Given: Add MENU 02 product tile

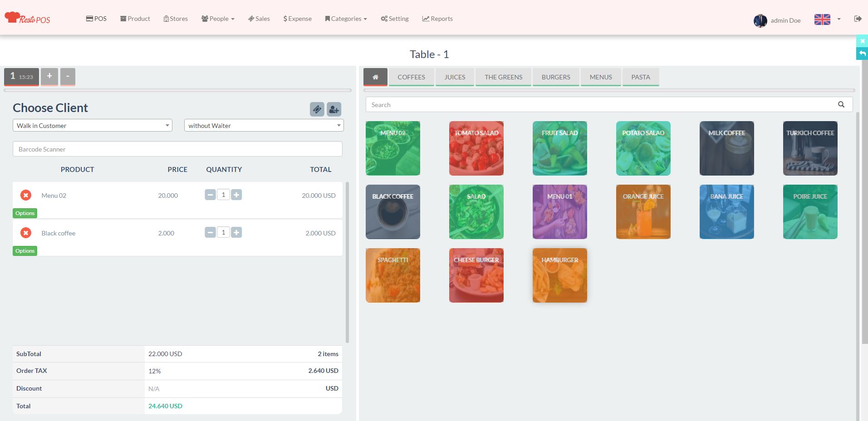Looking at the screenshot, I should point(393,148).
